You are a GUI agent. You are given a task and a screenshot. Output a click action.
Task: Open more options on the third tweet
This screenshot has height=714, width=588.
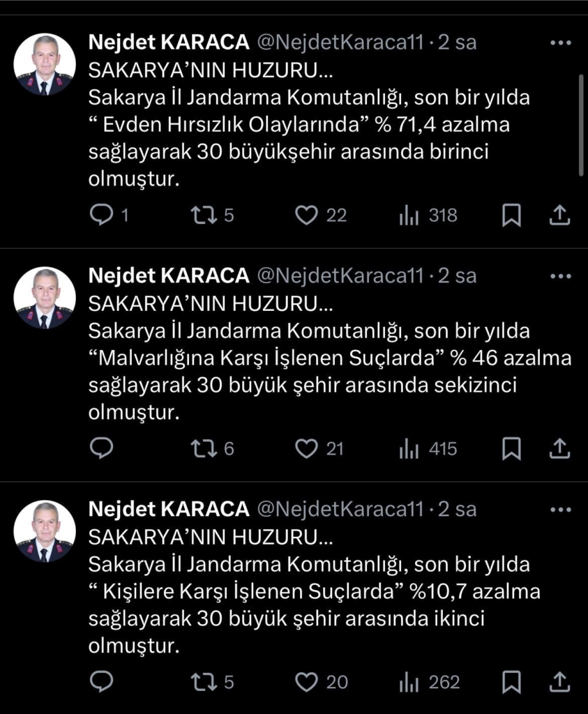[561, 510]
